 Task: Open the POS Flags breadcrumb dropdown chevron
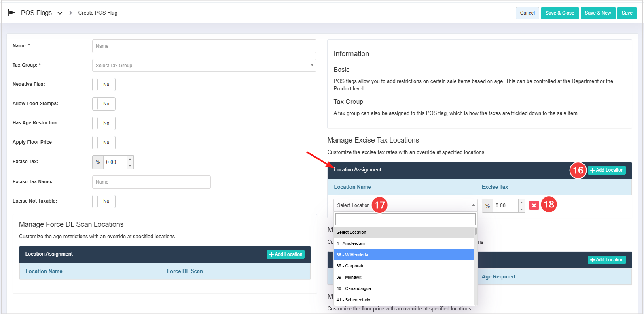click(x=60, y=13)
